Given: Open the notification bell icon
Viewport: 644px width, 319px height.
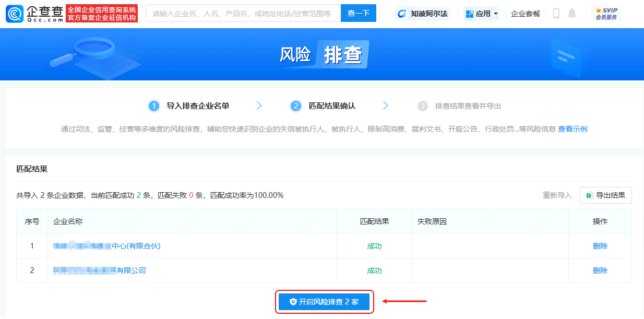Looking at the screenshot, I should click(x=572, y=14).
